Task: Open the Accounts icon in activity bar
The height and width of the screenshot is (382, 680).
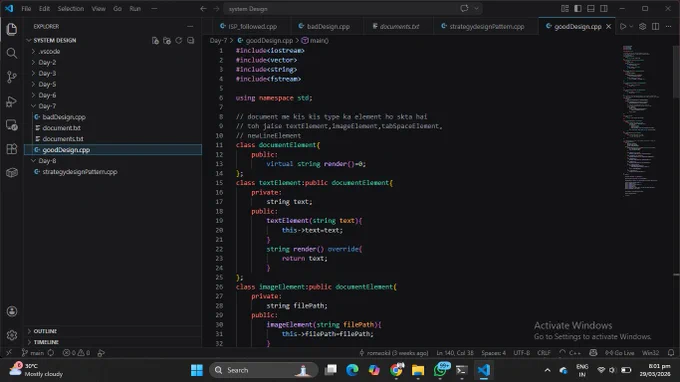Action: 12,311
